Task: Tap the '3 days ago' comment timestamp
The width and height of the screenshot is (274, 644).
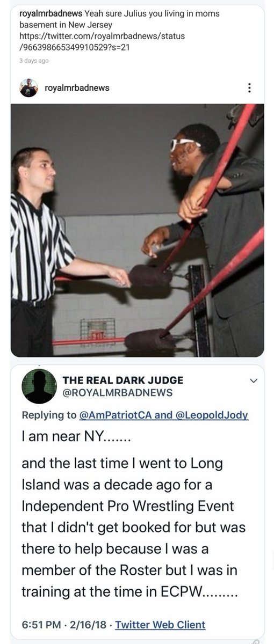Action: coord(34,61)
